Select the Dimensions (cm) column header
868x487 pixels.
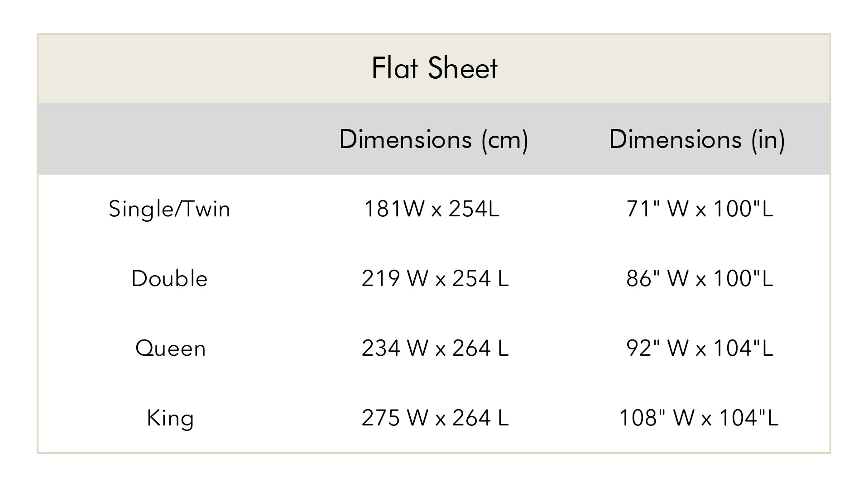pos(433,139)
